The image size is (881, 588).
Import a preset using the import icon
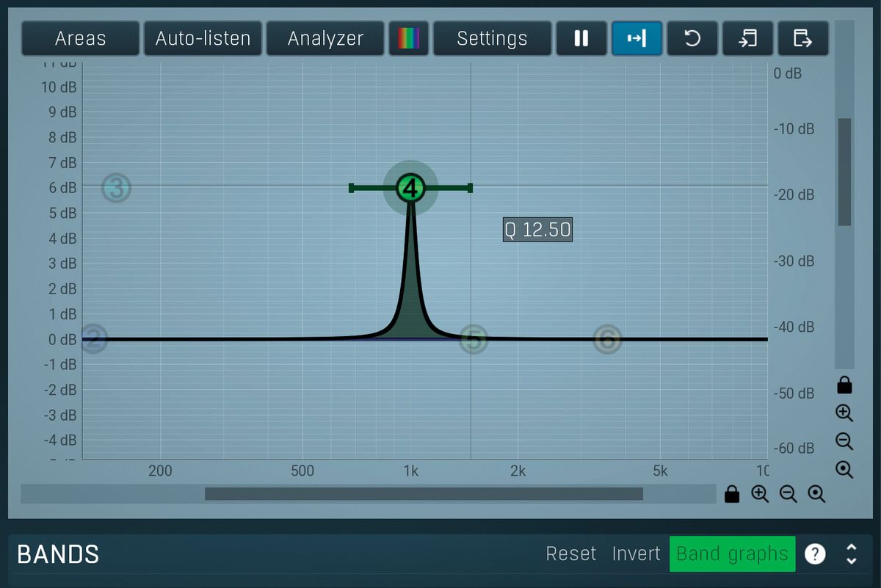click(747, 38)
